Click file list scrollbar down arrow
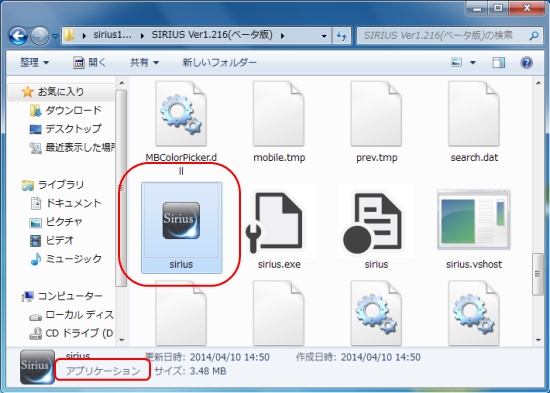 tap(538, 340)
